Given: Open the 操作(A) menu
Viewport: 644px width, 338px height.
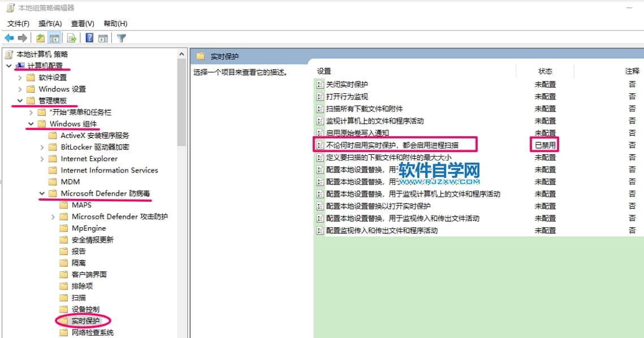Looking at the screenshot, I should [50, 23].
